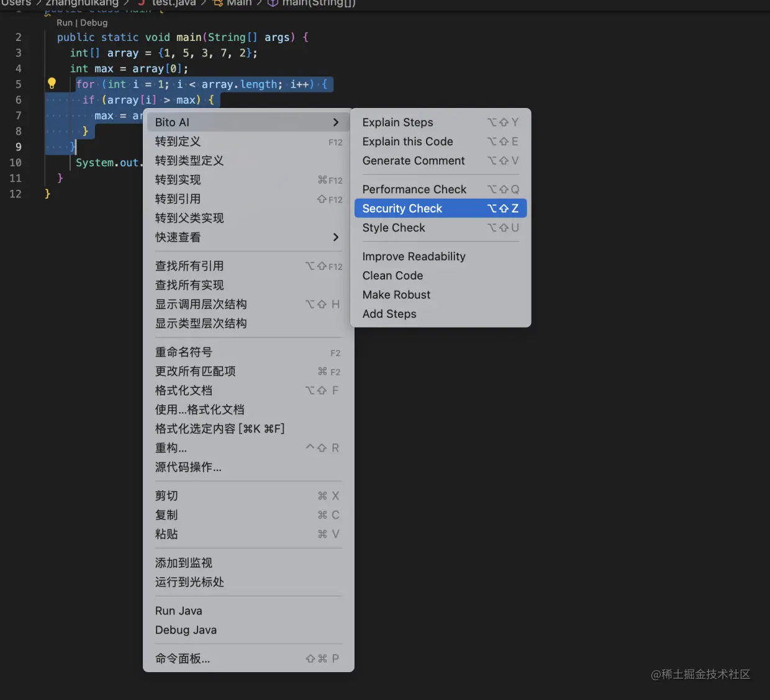Click line number 12 in gutter

coord(16,194)
